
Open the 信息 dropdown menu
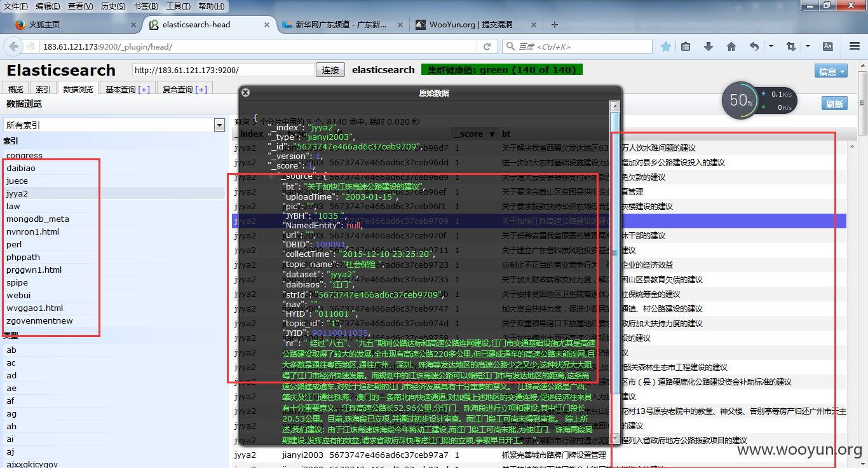point(831,71)
